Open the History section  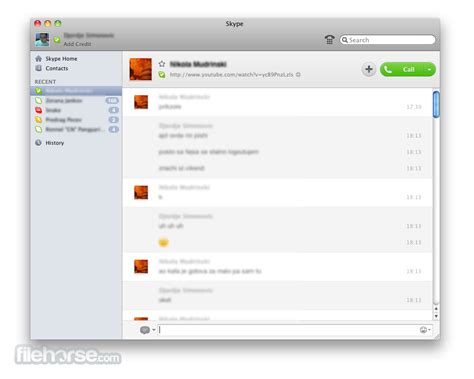click(x=55, y=143)
